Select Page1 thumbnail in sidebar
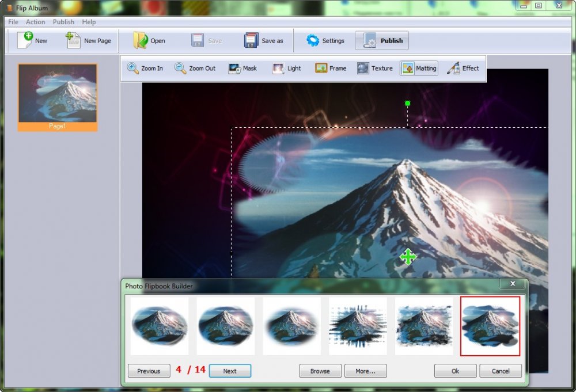The width and height of the screenshot is (576, 392). tap(58, 94)
